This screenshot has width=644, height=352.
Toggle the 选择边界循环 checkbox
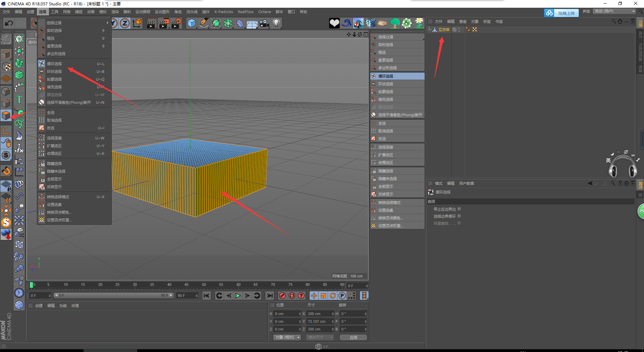point(459,216)
